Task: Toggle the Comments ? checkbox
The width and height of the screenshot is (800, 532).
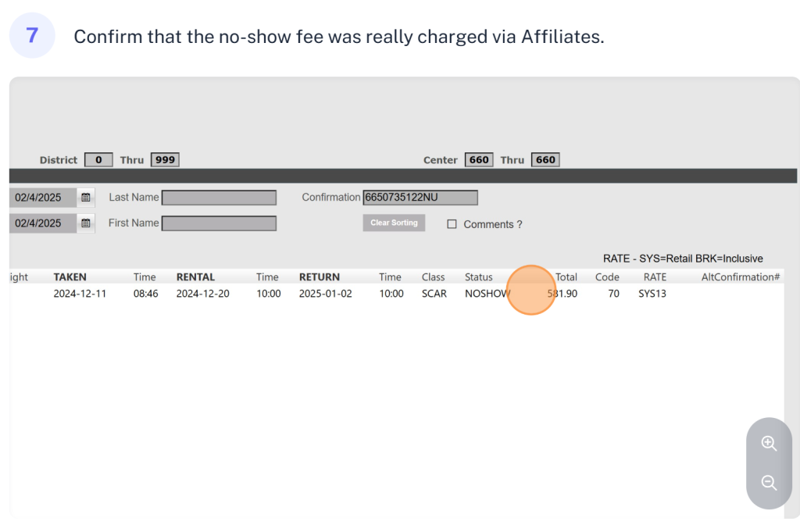Action: pyautogui.click(x=452, y=224)
